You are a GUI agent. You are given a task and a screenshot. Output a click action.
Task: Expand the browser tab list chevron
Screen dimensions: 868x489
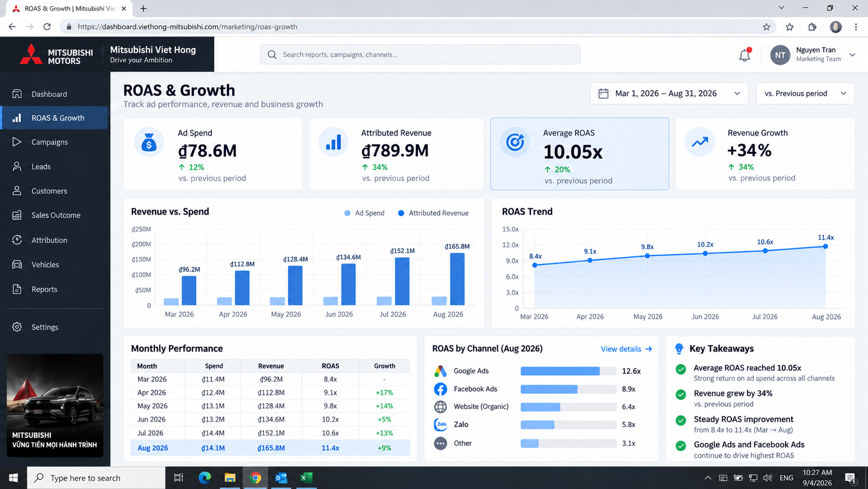pos(781,8)
